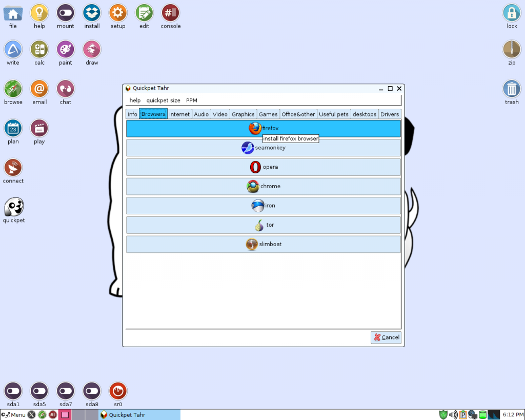
Task: Click the 6:12 PM clock
Action: coord(513,415)
